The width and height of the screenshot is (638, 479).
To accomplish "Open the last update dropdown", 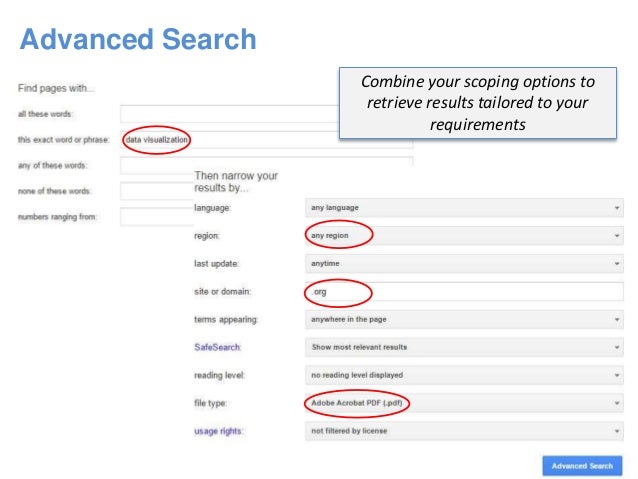I will [463, 264].
